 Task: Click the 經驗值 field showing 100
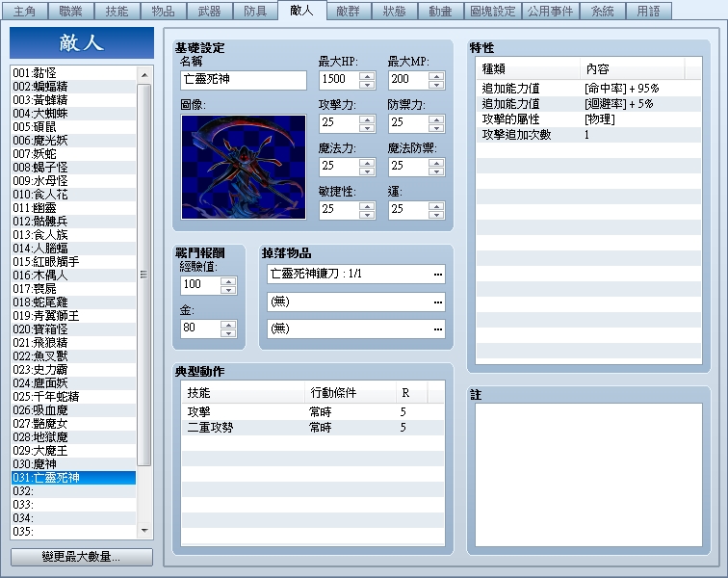pyautogui.click(x=200, y=285)
